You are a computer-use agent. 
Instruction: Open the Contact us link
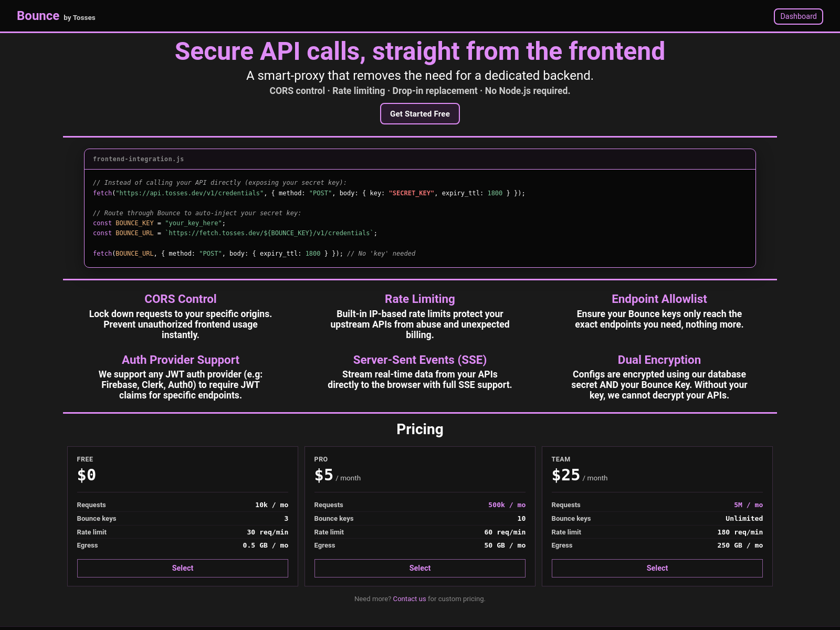point(409,598)
